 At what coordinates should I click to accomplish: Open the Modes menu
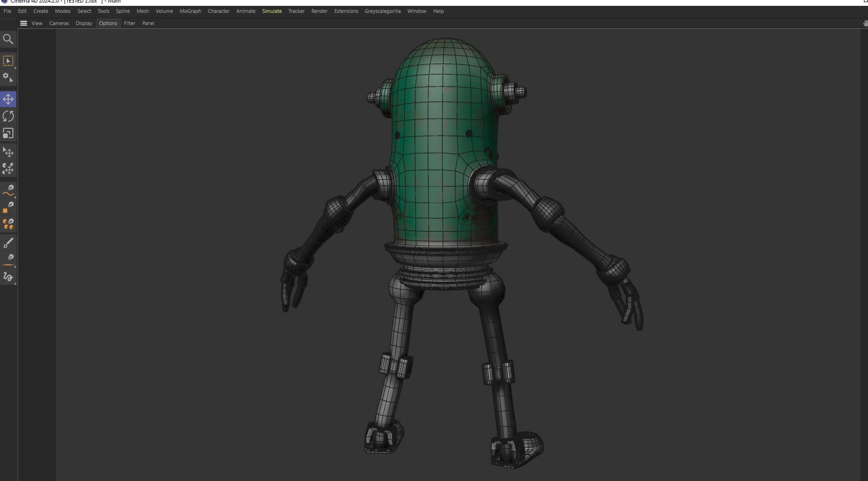pos(63,11)
